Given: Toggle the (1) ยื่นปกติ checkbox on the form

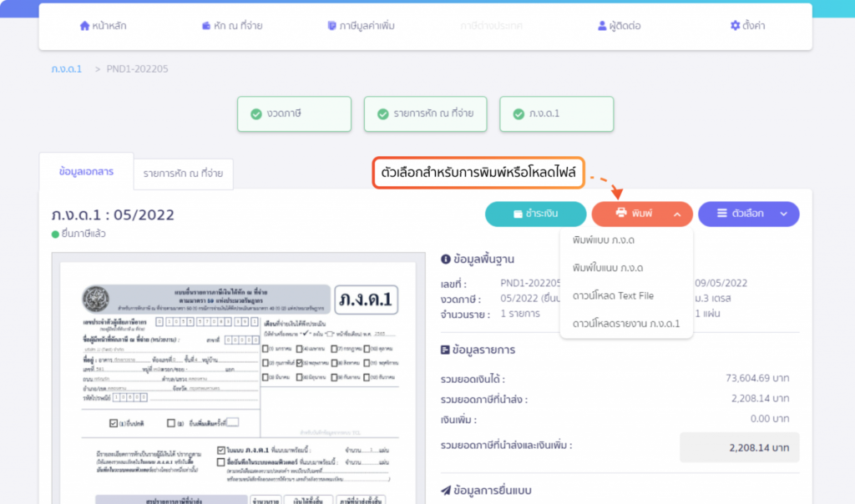Looking at the screenshot, I should (112, 422).
